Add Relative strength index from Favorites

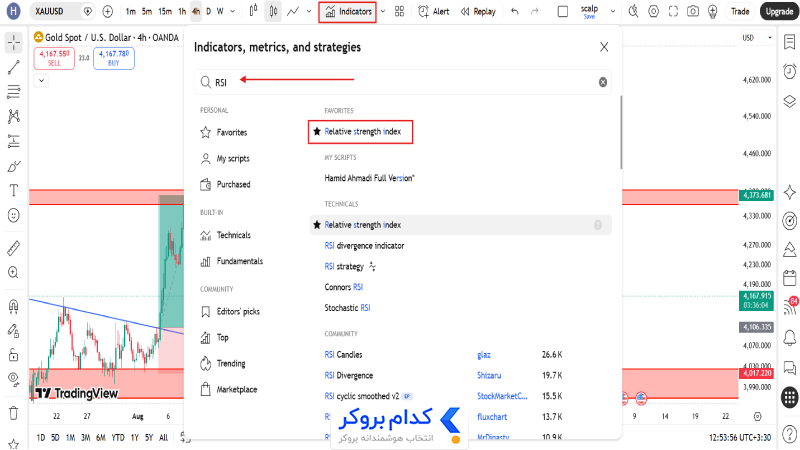pos(363,132)
